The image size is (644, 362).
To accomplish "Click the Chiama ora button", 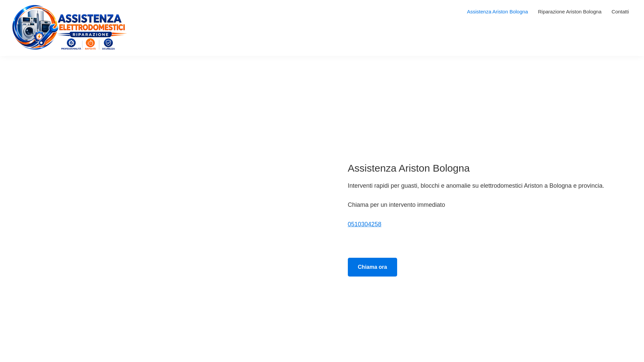I will [372, 267].
